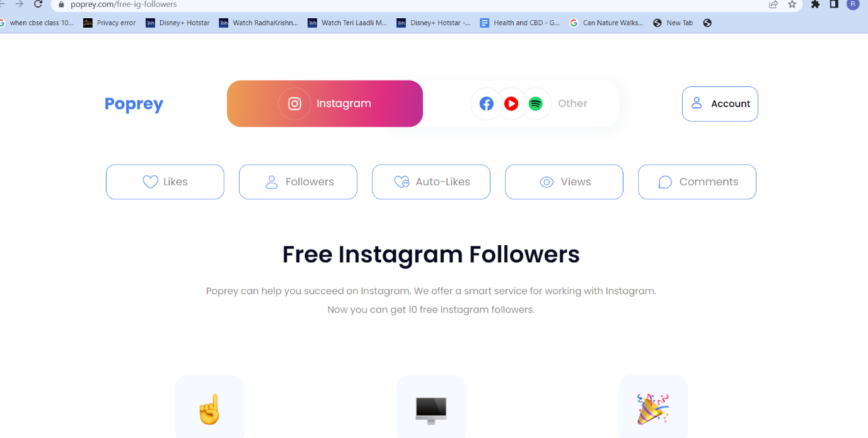This screenshot has width=868, height=438.
Task: Choose the Views service button
Action: coord(564,182)
